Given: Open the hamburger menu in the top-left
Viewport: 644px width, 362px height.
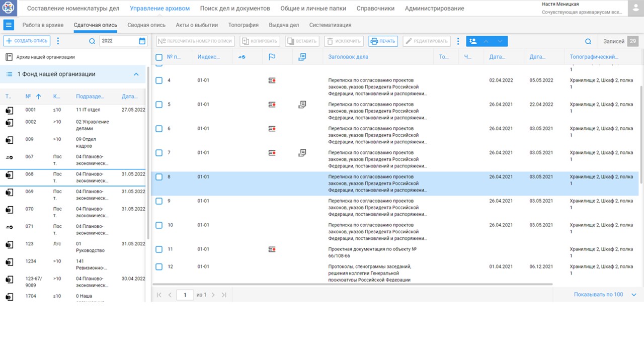Looking at the screenshot, I should click(9, 25).
